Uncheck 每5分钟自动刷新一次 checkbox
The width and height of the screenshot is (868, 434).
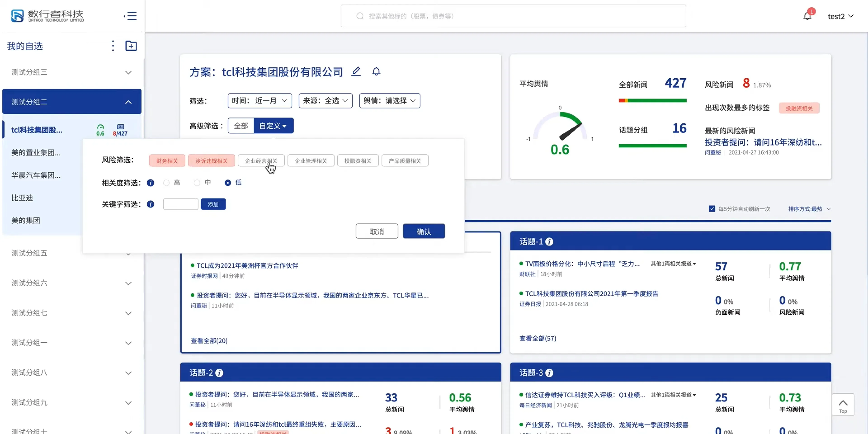click(x=712, y=209)
